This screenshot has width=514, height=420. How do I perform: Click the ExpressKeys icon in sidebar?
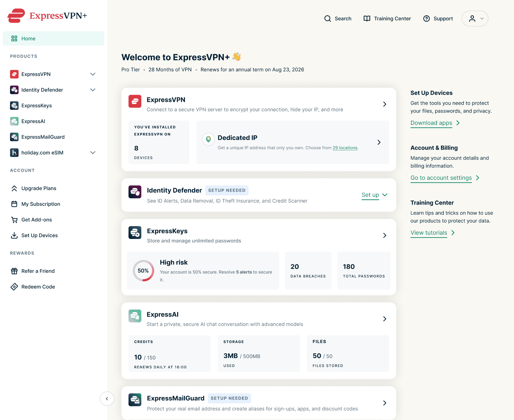(x=14, y=106)
